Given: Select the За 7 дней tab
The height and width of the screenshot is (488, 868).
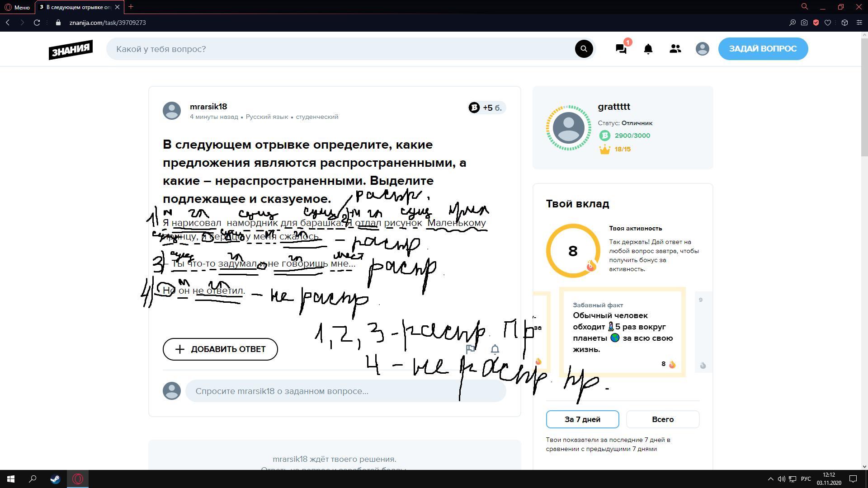Looking at the screenshot, I should click(582, 419).
